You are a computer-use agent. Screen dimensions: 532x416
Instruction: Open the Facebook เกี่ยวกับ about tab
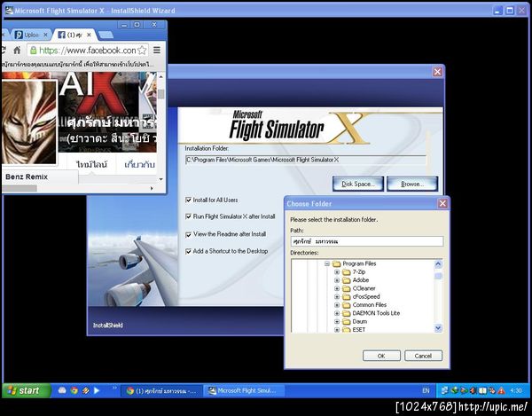click(x=139, y=165)
